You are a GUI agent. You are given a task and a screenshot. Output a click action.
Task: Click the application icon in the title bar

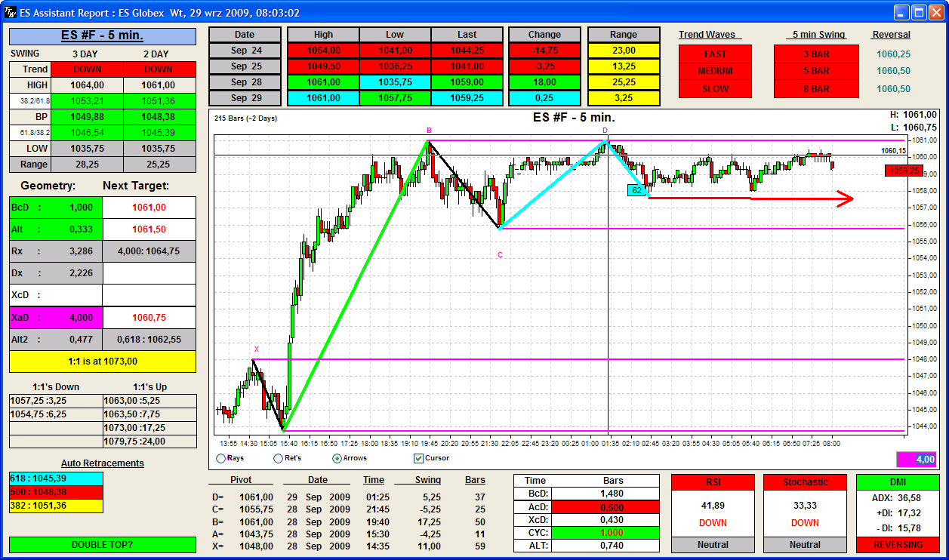[9, 12]
